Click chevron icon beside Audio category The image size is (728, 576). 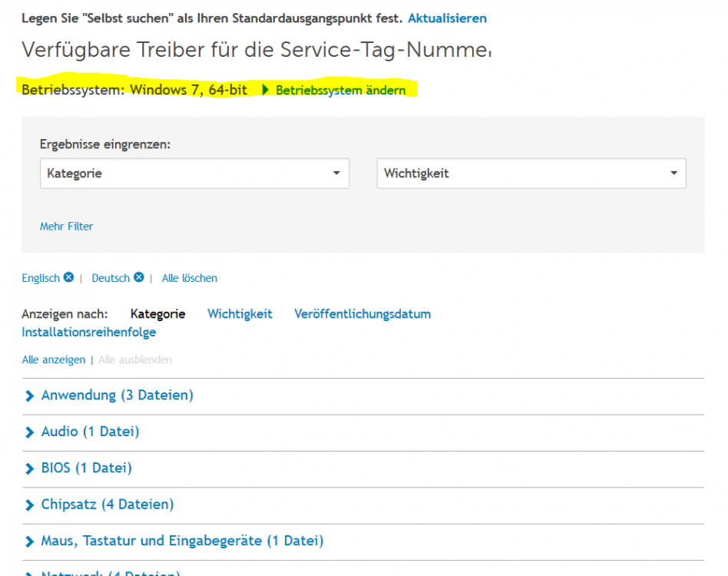pyautogui.click(x=30, y=432)
